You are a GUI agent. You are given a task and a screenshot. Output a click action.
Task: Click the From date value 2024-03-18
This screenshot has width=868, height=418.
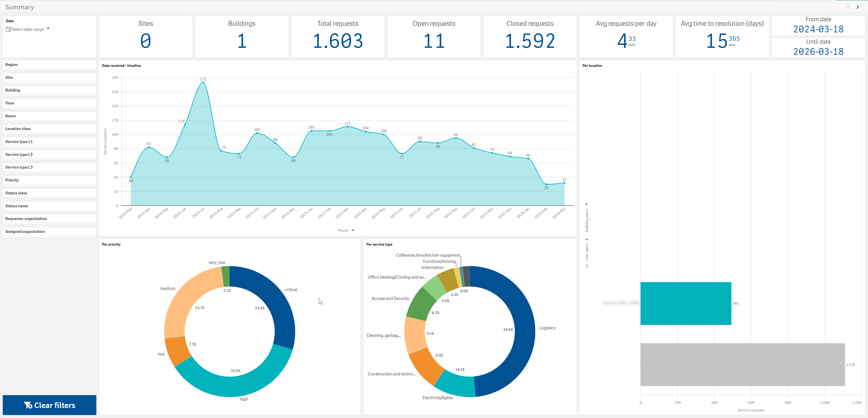tap(819, 29)
